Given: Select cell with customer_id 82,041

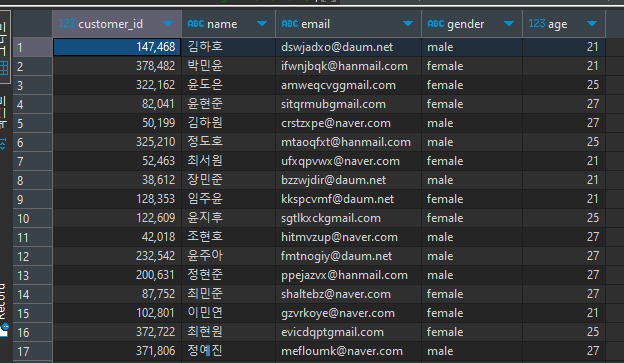Looking at the screenshot, I should click(117, 104).
